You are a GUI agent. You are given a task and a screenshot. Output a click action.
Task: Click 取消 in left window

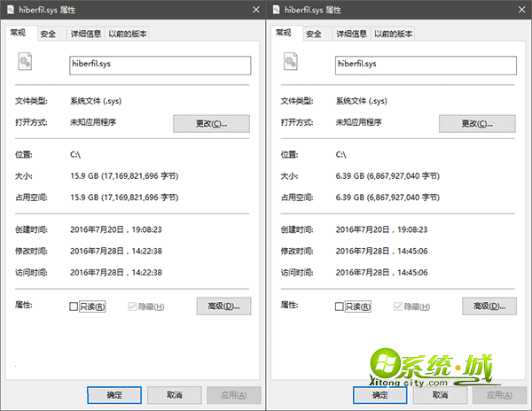coord(175,395)
